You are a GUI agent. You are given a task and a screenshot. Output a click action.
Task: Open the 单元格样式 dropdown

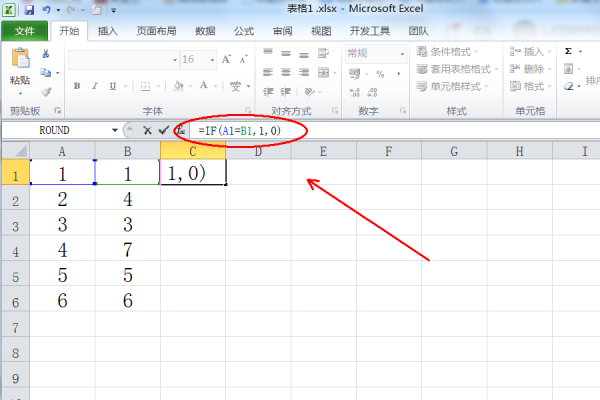point(453,87)
